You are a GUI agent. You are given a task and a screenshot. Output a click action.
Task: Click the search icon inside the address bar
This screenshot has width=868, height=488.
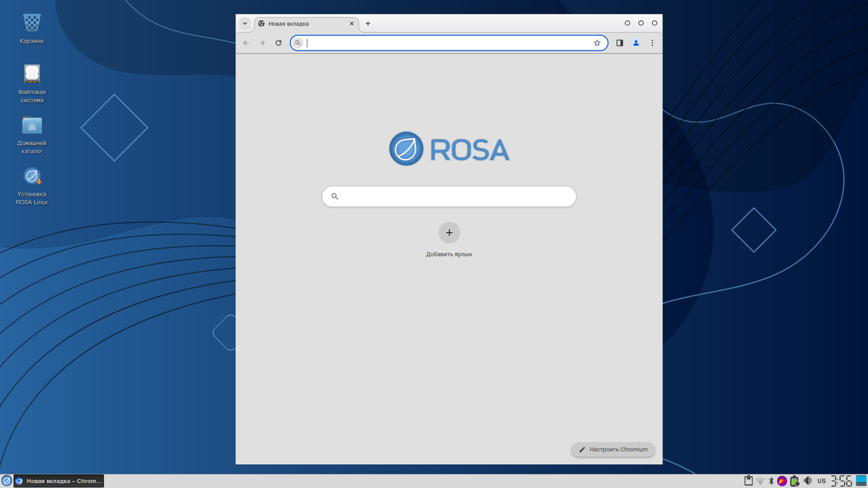click(x=298, y=43)
